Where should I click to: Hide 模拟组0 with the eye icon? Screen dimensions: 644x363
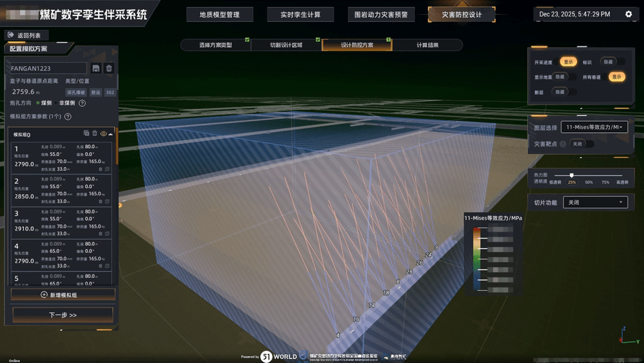pyautogui.click(x=103, y=133)
